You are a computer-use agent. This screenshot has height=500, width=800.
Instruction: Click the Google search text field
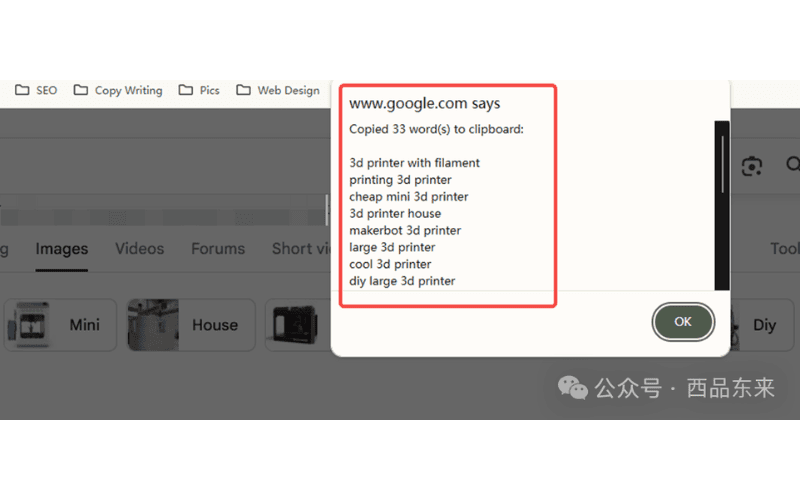click(163, 166)
